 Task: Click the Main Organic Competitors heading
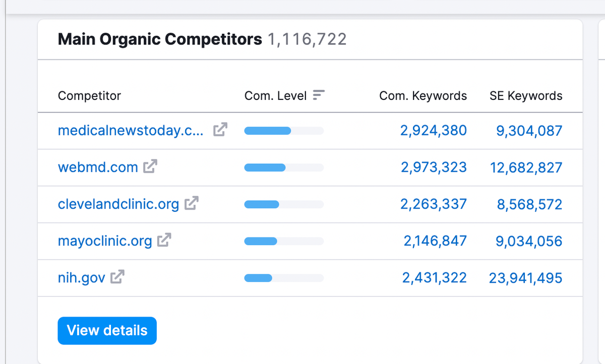click(x=160, y=39)
